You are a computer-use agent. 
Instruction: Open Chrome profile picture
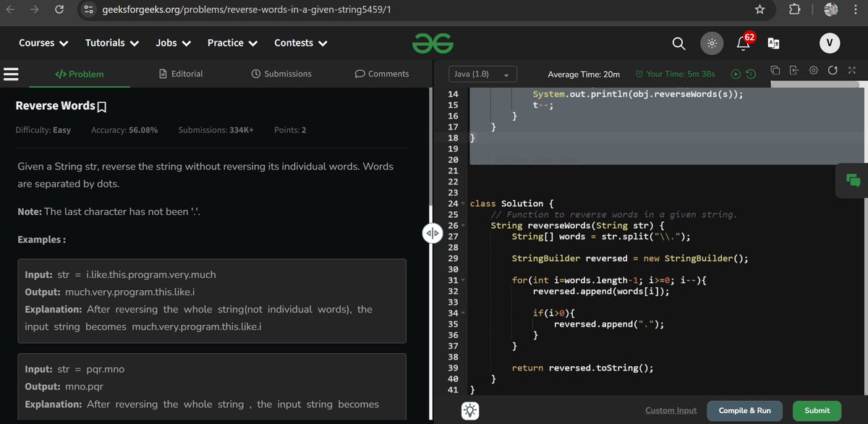pos(831,9)
